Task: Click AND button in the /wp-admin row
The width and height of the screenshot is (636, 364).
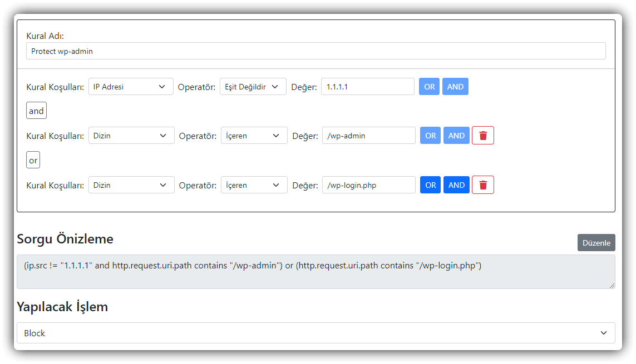Action: [x=456, y=136]
